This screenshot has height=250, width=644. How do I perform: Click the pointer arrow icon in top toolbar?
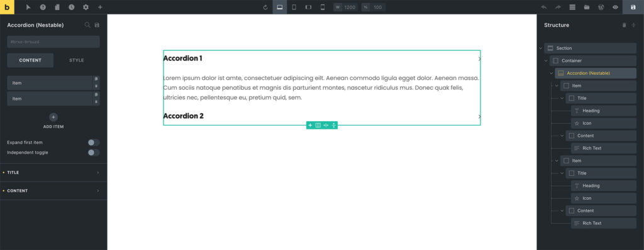tap(29, 8)
